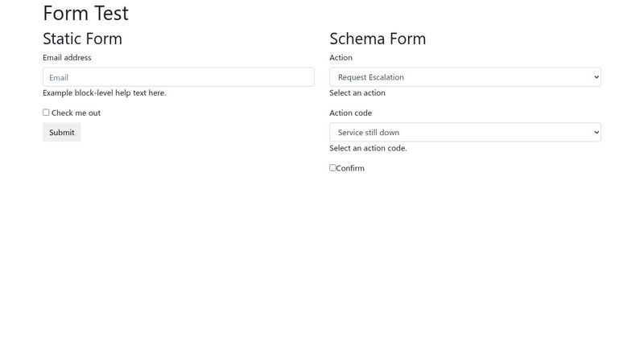This screenshot has height=362, width=644.
Task: Click the 'Check me out' label text
Action: (76, 113)
